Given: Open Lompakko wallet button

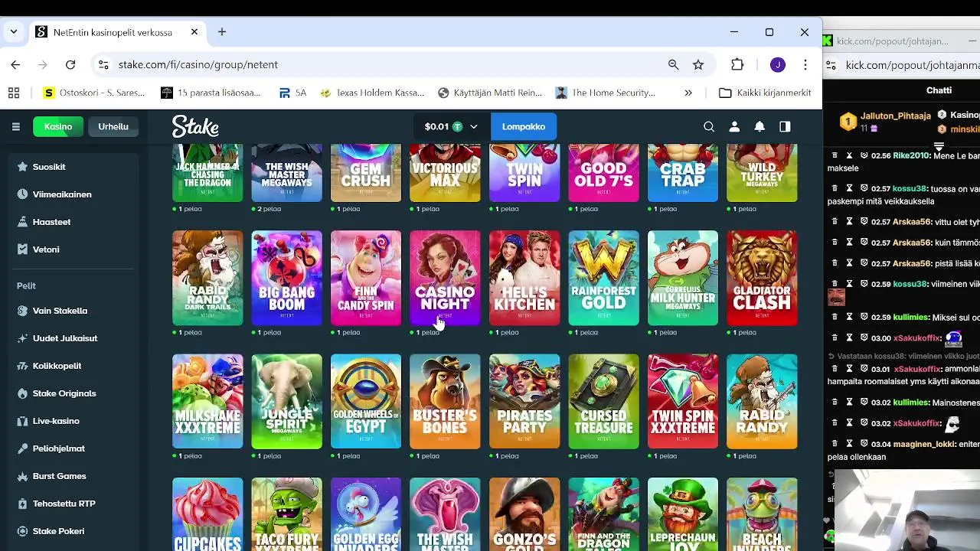Looking at the screenshot, I should [x=524, y=126].
